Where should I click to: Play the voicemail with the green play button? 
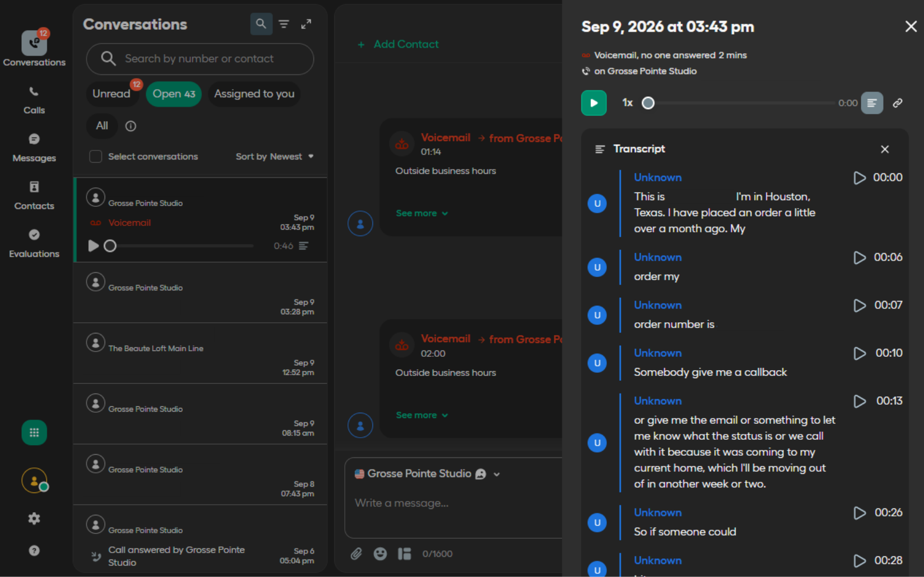pos(594,103)
